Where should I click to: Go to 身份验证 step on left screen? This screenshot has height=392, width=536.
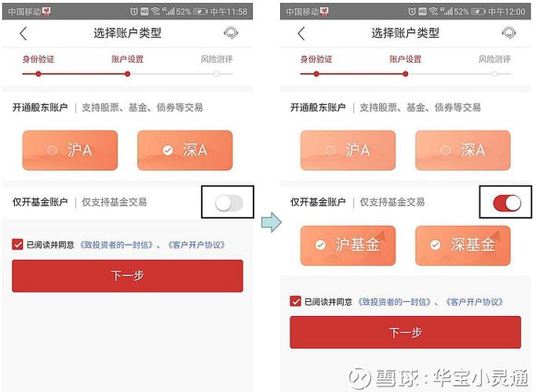click(x=38, y=60)
